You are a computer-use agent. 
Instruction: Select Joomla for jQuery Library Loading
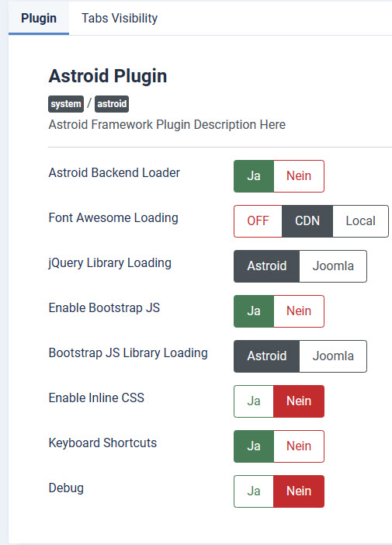[333, 266]
